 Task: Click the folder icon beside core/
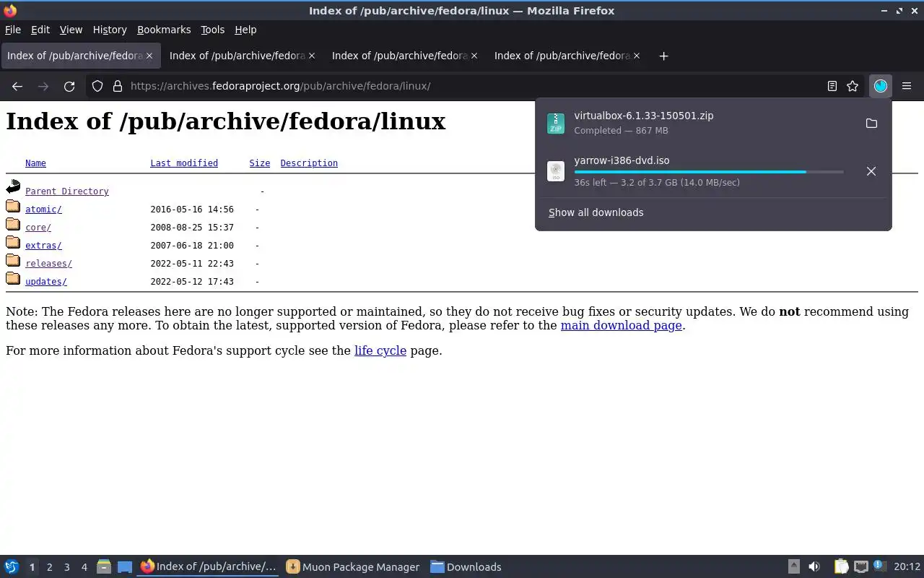[13, 225]
